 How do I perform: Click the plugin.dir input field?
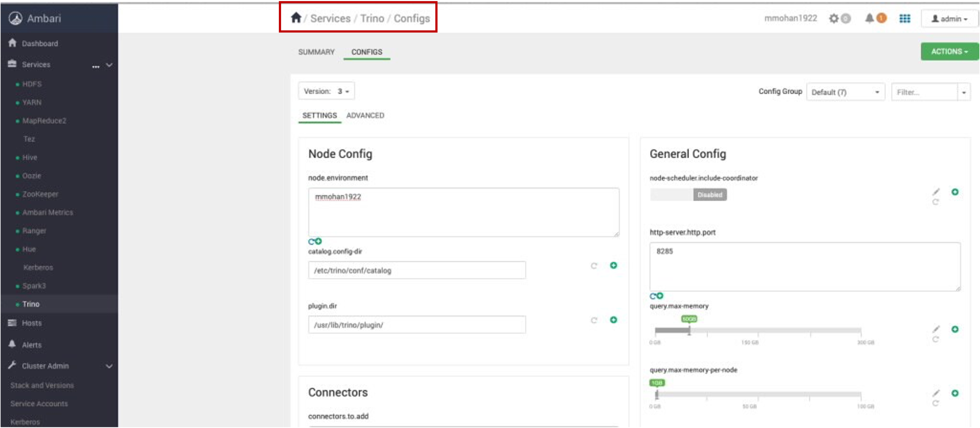pos(417,325)
